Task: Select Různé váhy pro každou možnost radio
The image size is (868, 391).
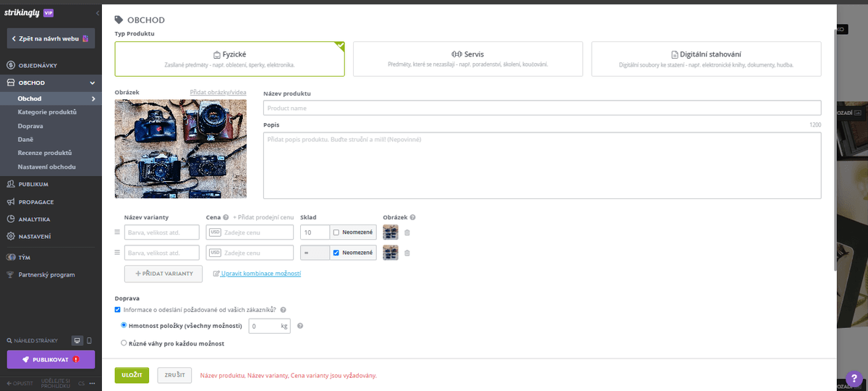Action: (124, 343)
